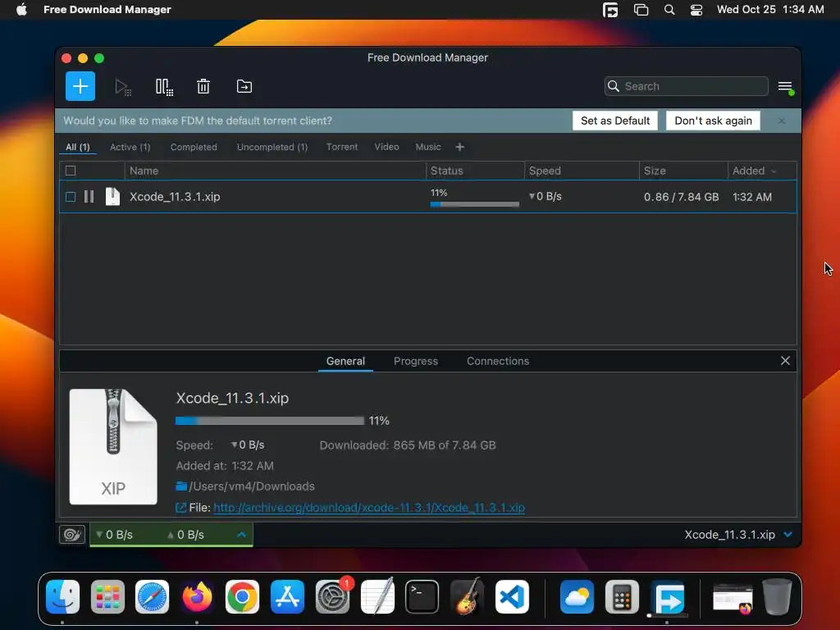The height and width of the screenshot is (630, 840).
Task: Expand the Xcode_11.3.1.xip chevron in status bar
Action: click(787, 534)
